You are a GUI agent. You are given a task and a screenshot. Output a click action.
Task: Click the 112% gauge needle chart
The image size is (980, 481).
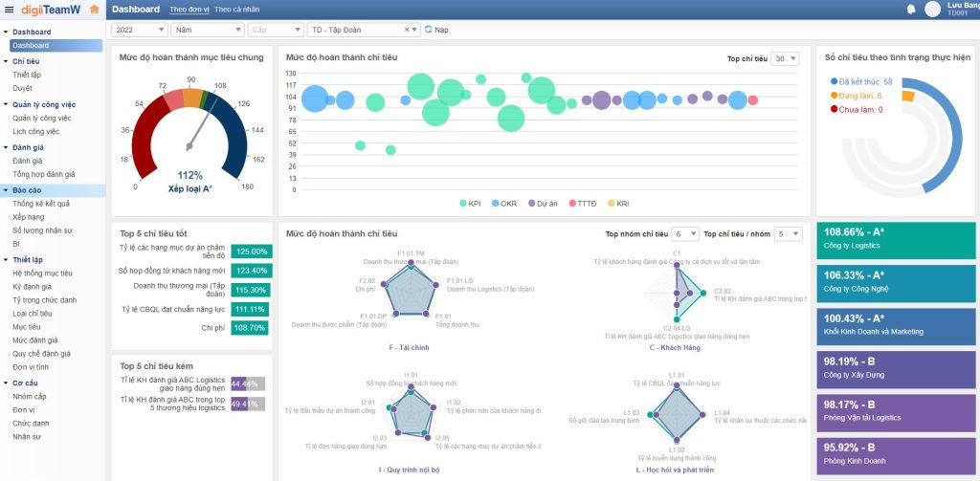point(189,134)
